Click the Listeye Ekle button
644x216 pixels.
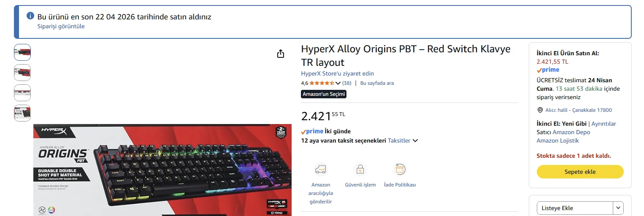click(x=575, y=208)
